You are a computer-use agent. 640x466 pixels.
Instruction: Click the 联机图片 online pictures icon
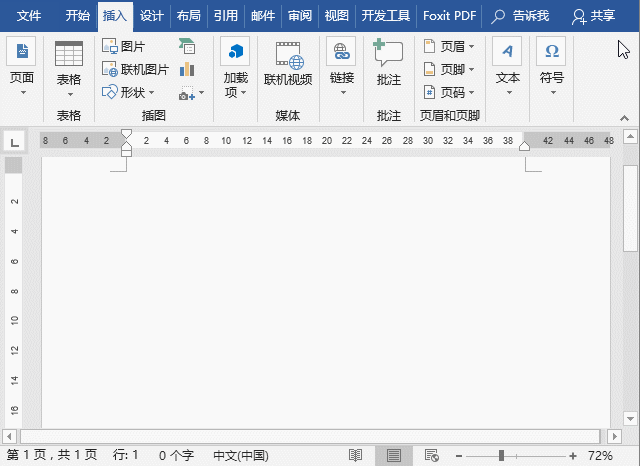(x=135, y=69)
